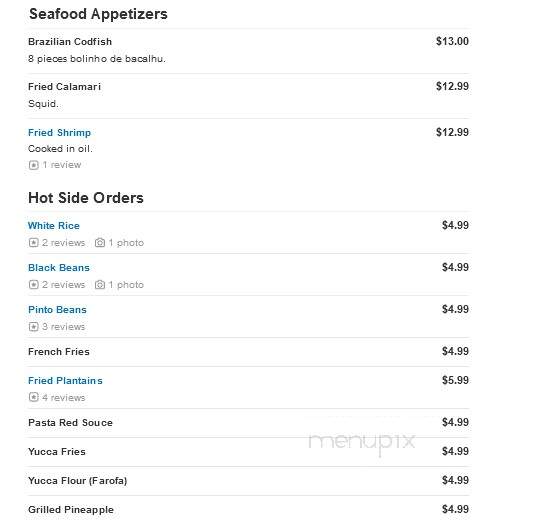This screenshot has height=524, width=541.
Task: Click the review star icon under Fried Shrimp
Action: 33,165
